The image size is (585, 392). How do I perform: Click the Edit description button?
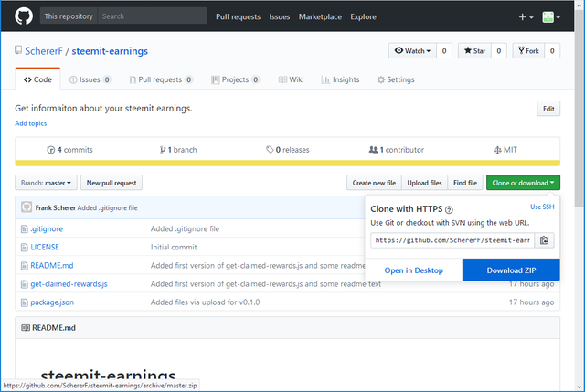pos(548,109)
